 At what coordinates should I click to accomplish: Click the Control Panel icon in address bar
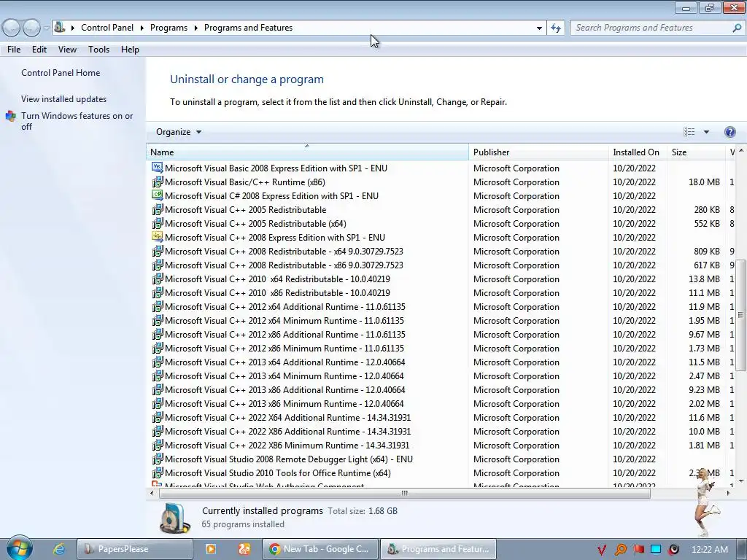click(60, 27)
